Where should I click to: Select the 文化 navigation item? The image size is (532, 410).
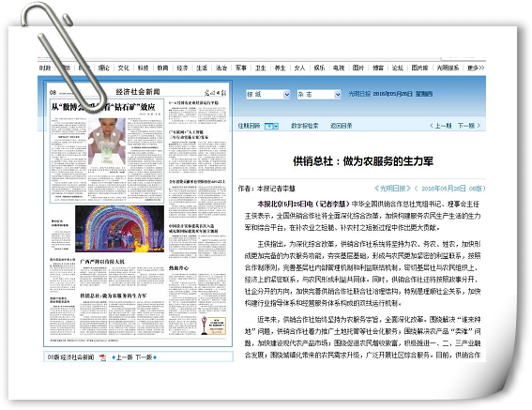124,68
